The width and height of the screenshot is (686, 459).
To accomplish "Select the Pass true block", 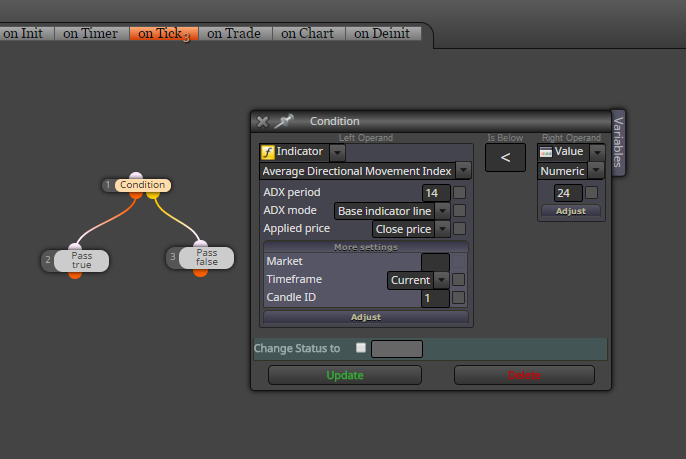I will (x=81, y=260).
